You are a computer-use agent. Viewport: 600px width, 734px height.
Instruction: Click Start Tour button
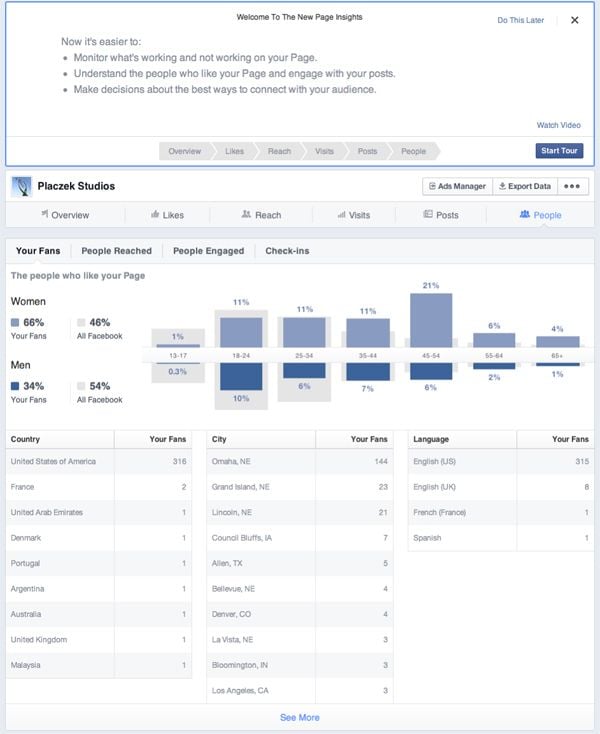(x=559, y=151)
